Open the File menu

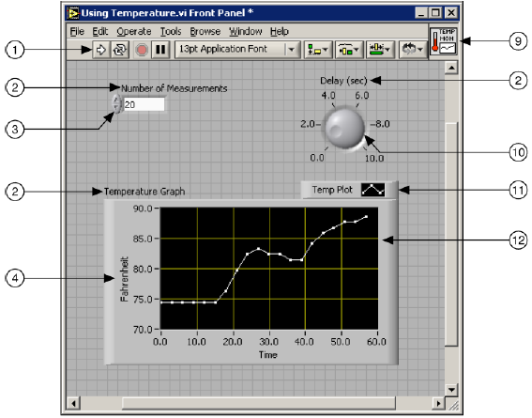click(77, 32)
